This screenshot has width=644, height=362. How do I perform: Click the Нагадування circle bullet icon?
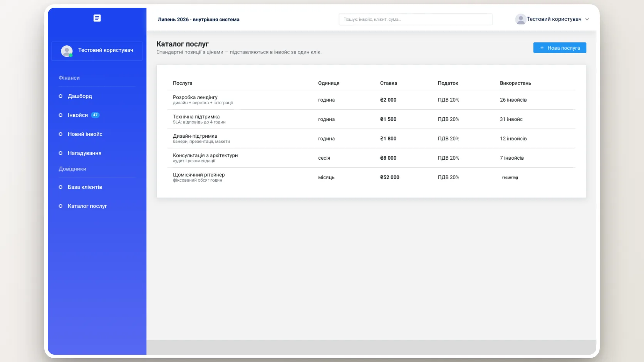coord(60,153)
